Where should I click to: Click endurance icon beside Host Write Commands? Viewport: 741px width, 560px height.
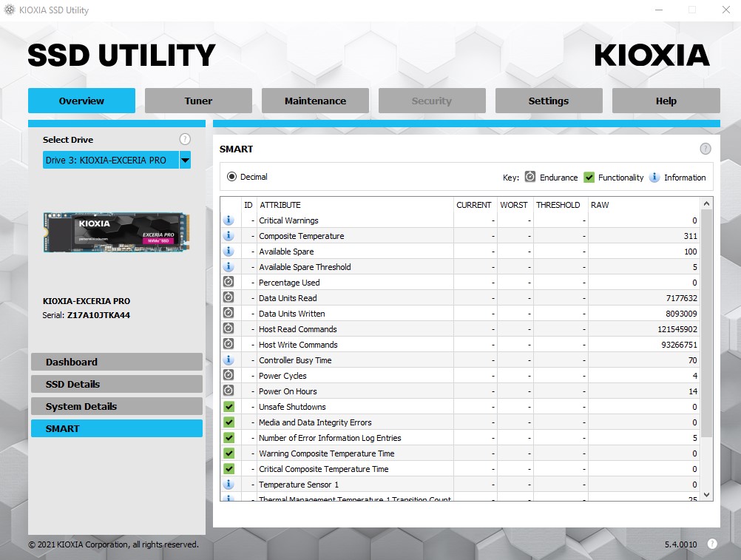pos(229,345)
